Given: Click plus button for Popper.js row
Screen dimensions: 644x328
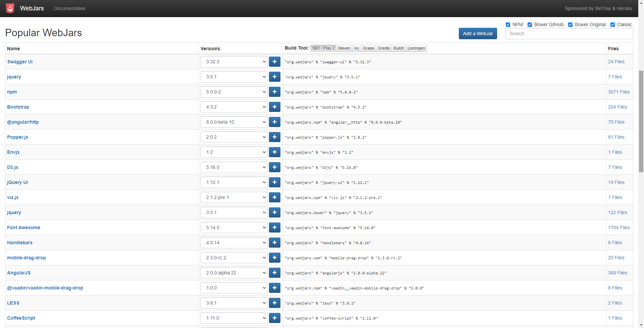Looking at the screenshot, I should [274, 137].
